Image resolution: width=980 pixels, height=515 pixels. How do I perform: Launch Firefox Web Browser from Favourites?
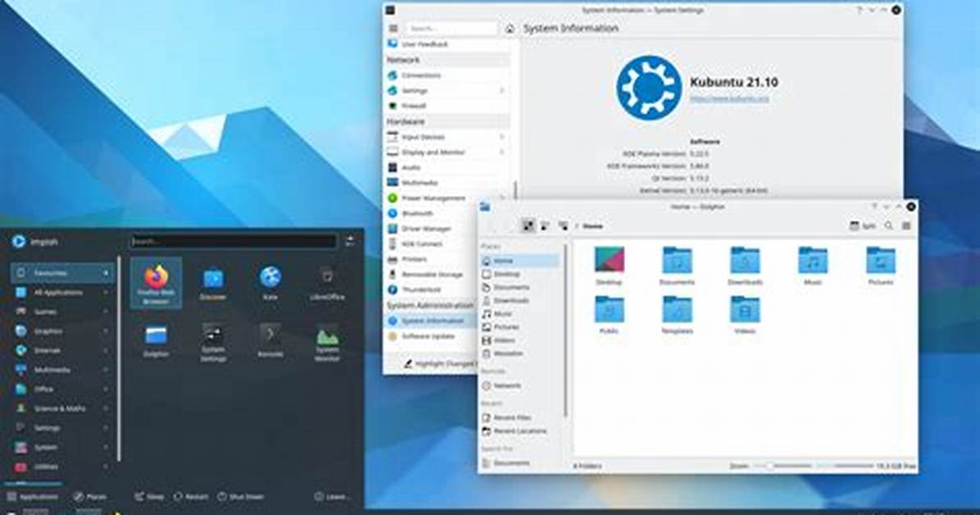point(157,283)
